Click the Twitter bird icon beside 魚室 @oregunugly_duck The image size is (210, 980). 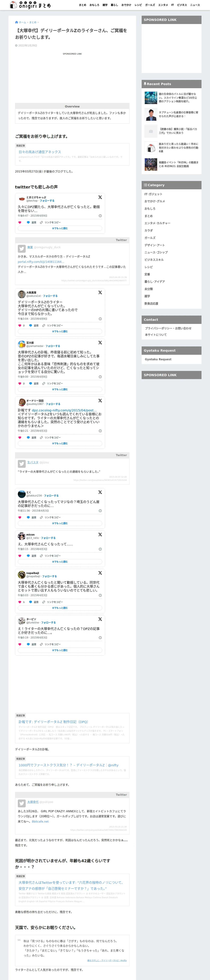(22, 248)
